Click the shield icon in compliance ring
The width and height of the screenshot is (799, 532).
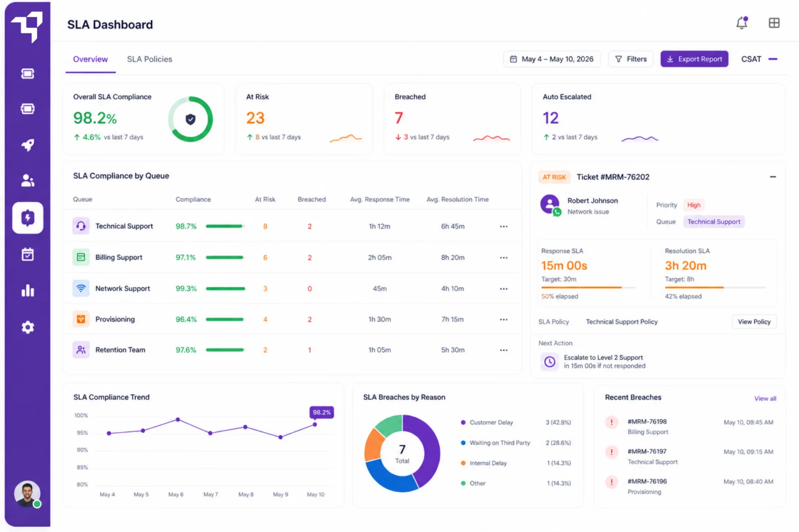(190, 119)
